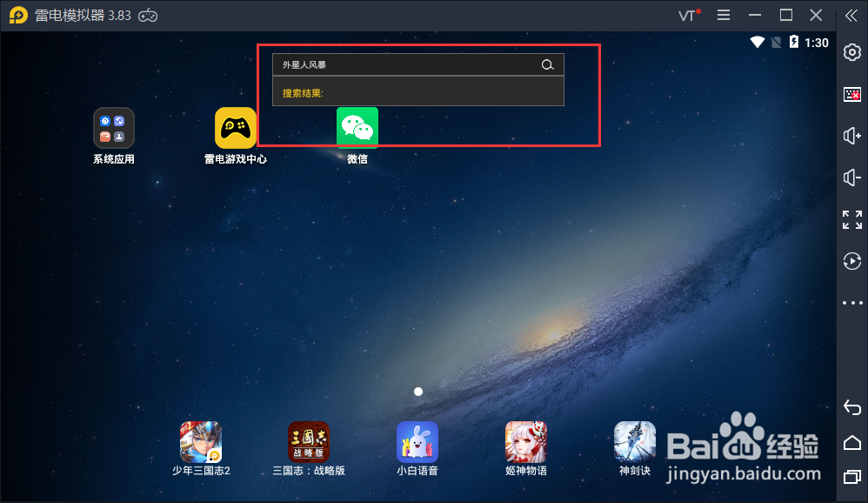Screen dimensions: 868x503
Task: Go to Android home screen
Action: [852, 443]
